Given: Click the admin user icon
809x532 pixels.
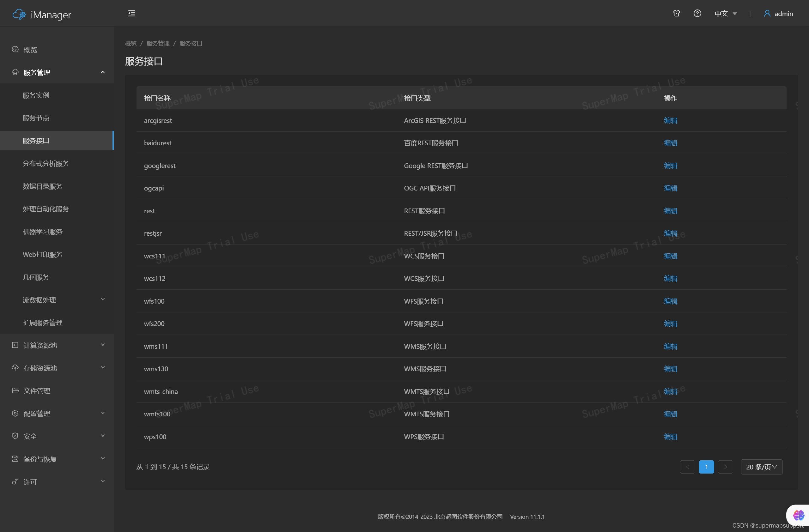Looking at the screenshot, I should click(767, 13).
